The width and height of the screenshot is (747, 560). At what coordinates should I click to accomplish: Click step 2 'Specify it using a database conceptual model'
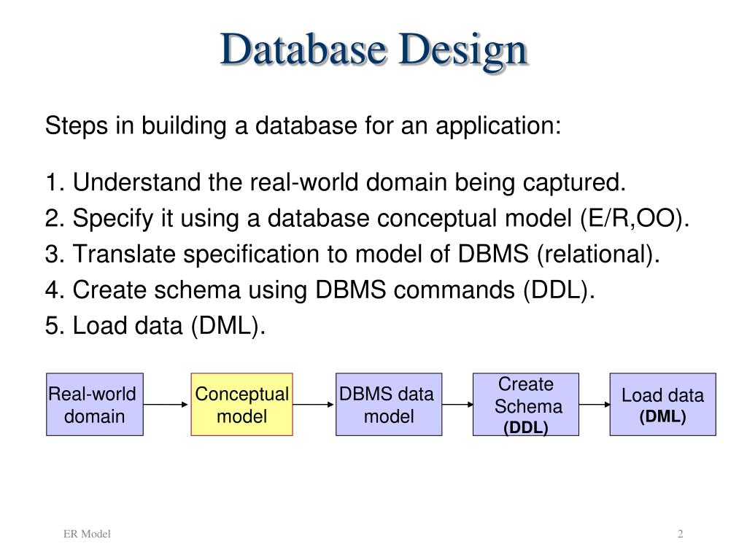click(x=368, y=219)
